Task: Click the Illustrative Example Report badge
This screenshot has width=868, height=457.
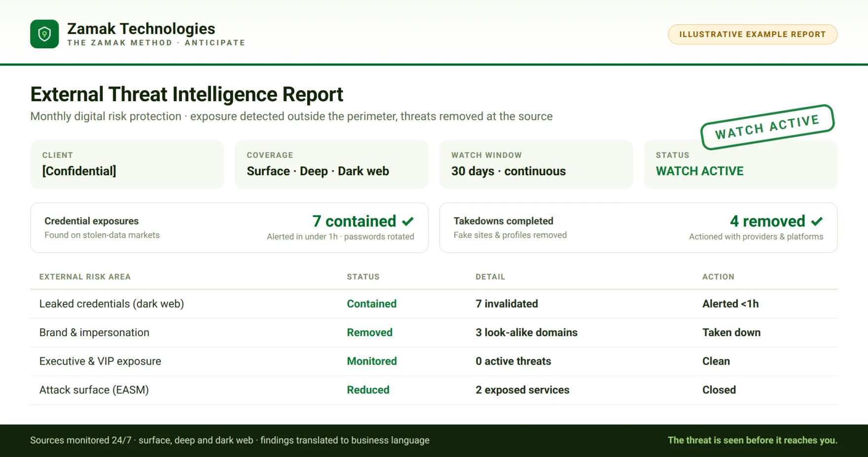Action: point(753,35)
